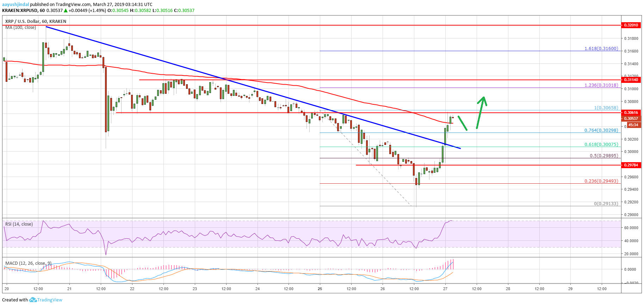Click the large green upward arrow drawing
Screen dimensions: 644x306
tap(481, 112)
